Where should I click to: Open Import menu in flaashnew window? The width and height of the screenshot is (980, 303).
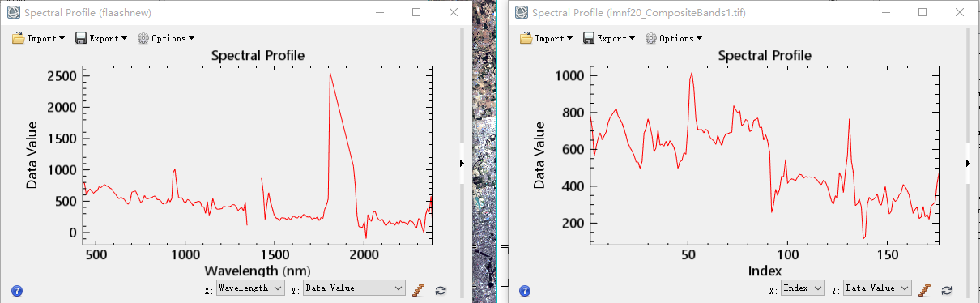pyautogui.click(x=38, y=38)
